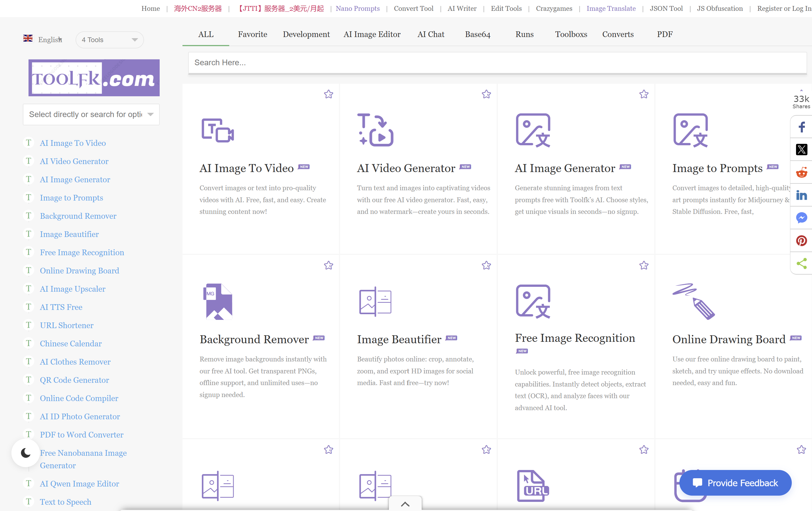The height and width of the screenshot is (511, 812).
Task: Switch to the Development tab
Action: coord(306,34)
